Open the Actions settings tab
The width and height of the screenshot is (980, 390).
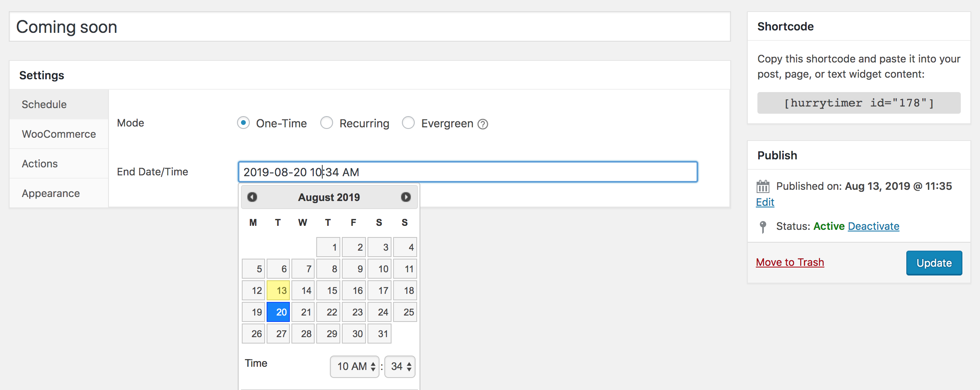tap(40, 164)
